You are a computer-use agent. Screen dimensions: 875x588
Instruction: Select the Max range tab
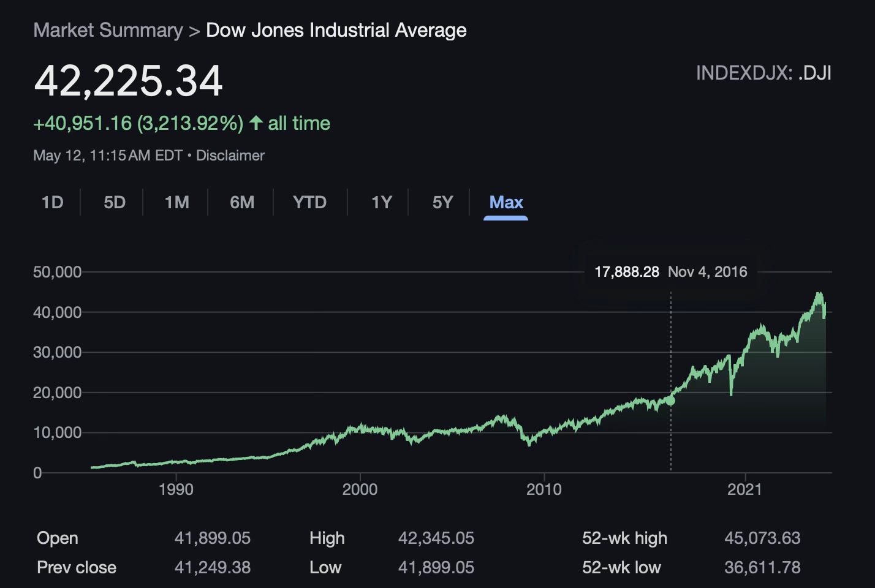tap(506, 202)
